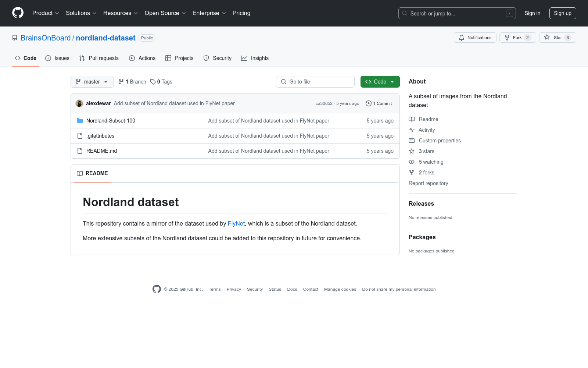The height and width of the screenshot is (368, 588).
Task: Expand the green Code dropdown button
Action: click(380, 82)
